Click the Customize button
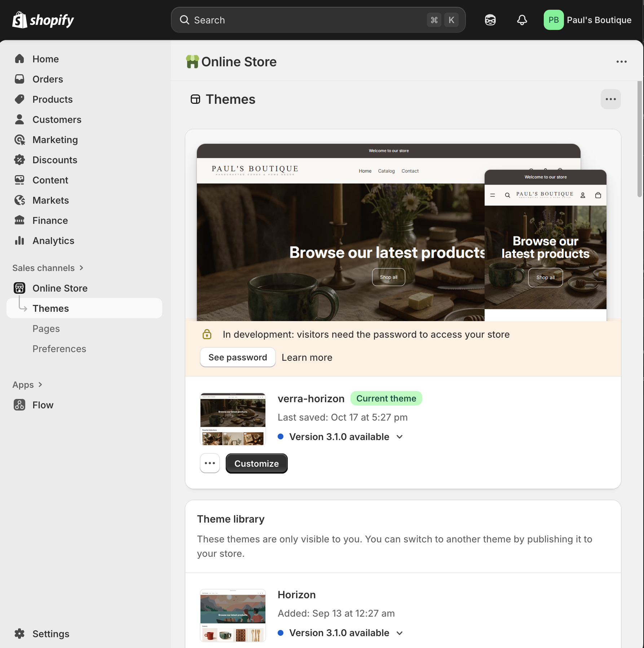Viewport: 644px width, 648px height. 256,463
